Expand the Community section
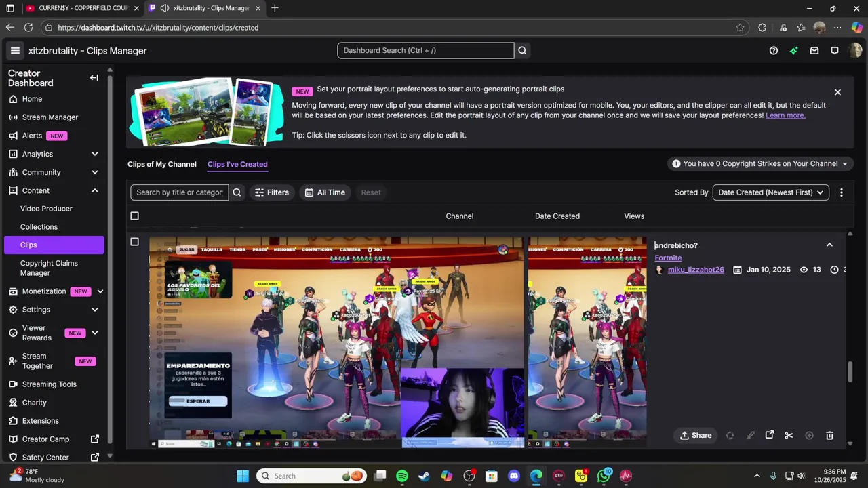868x488 pixels. 95,172
